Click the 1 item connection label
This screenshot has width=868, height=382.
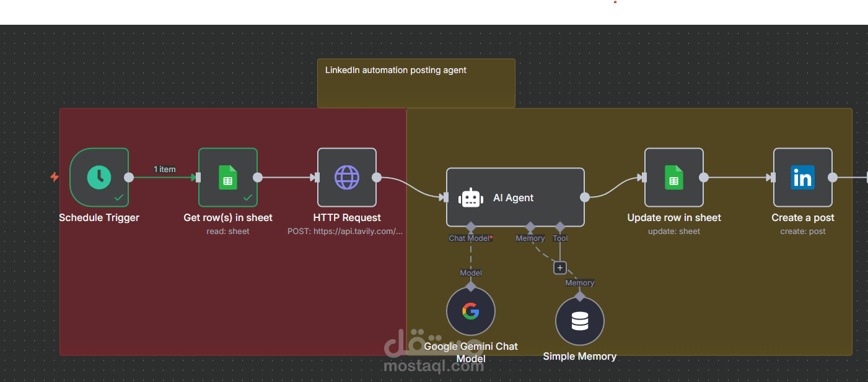click(x=165, y=168)
